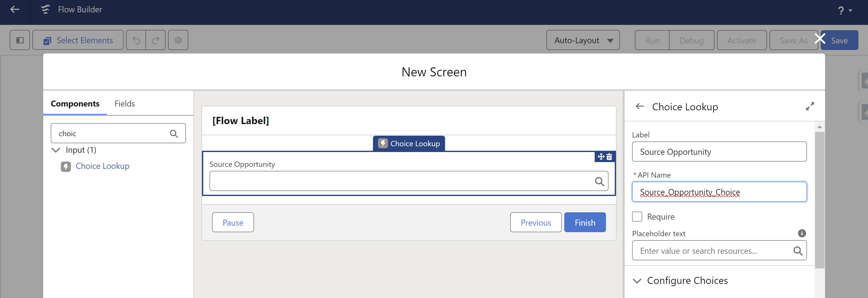Click back arrow beside Choice Lookup heading

pos(640,107)
